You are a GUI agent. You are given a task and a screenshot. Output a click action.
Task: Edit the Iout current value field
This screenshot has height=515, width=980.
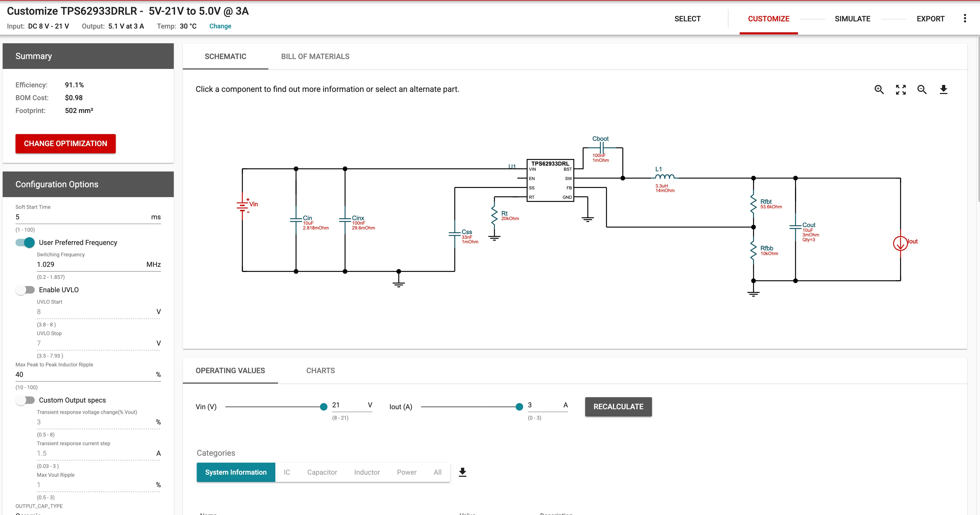[547, 405]
